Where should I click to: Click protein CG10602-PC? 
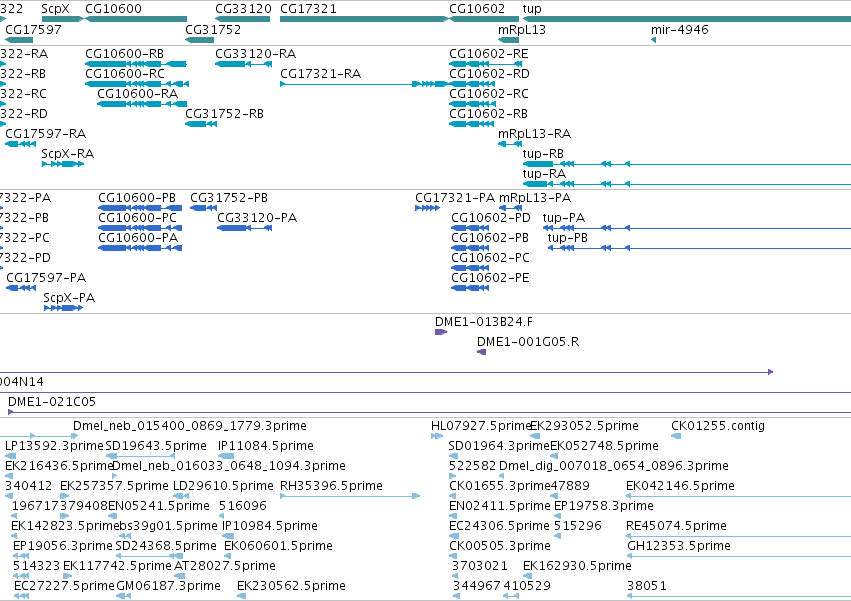[x=490, y=258]
